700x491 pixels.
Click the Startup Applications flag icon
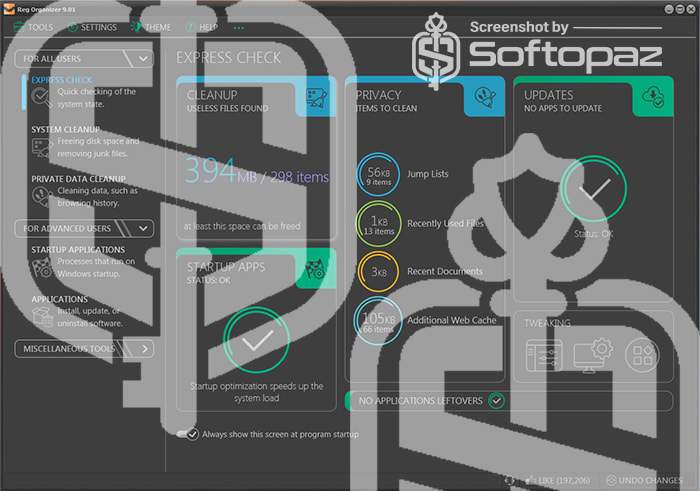(x=42, y=267)
